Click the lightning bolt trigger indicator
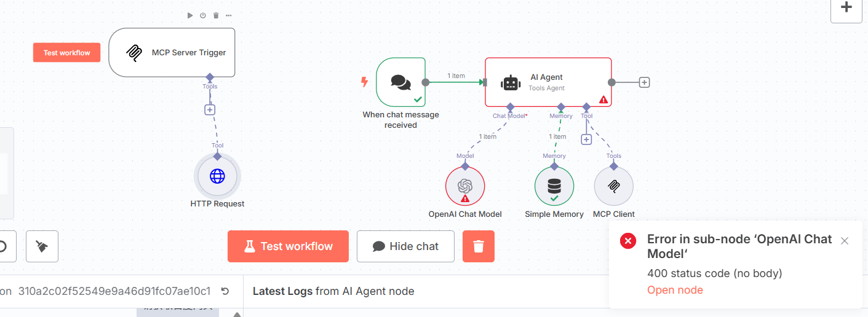868x317 pixels. point(364,82)
